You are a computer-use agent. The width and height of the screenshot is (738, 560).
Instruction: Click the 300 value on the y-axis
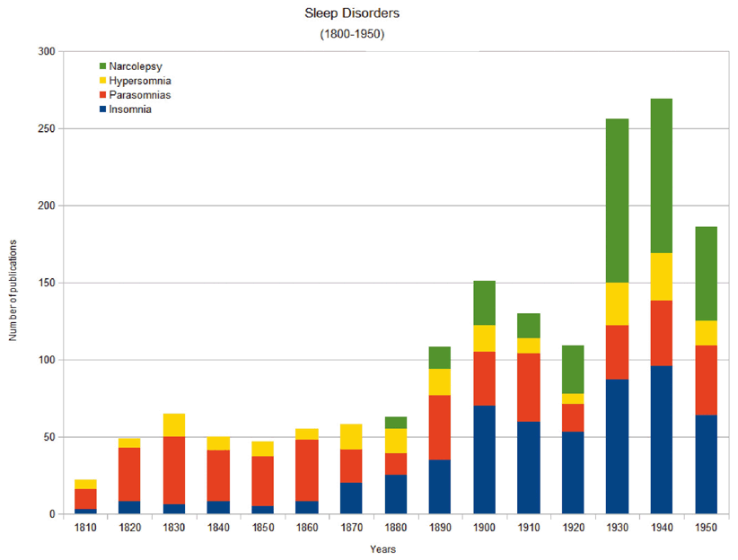46,52
